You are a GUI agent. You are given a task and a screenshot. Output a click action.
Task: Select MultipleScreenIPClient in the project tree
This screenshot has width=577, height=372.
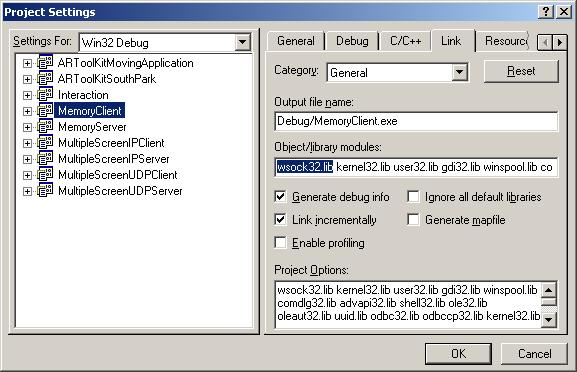point(111,143)
